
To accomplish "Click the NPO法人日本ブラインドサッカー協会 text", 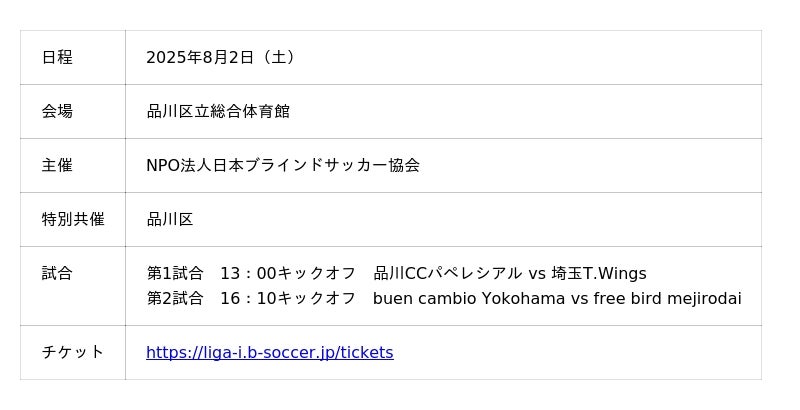I will (x=283, y=165).
